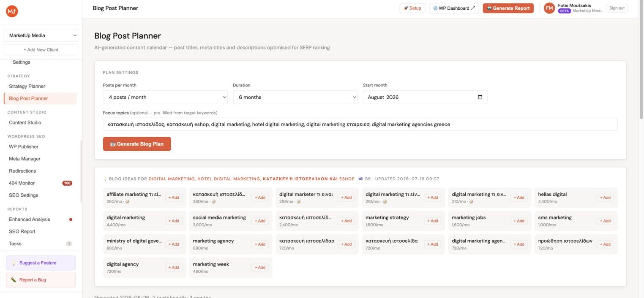The width and height of the screenshot is (644, 298).
Task: Click the BETA badge near user name
Action: [x=565, y=11]
